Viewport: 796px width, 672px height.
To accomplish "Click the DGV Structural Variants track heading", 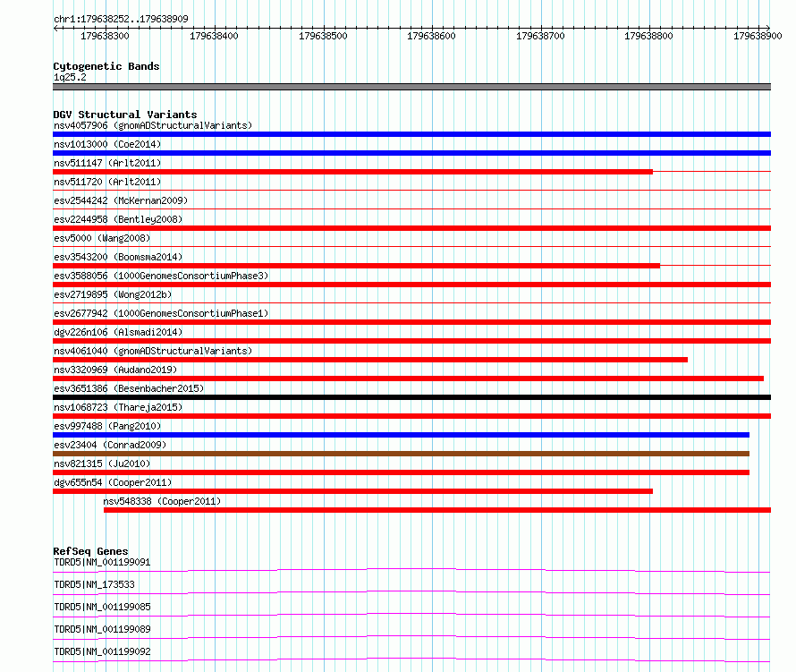I will (x=125, y=115).
